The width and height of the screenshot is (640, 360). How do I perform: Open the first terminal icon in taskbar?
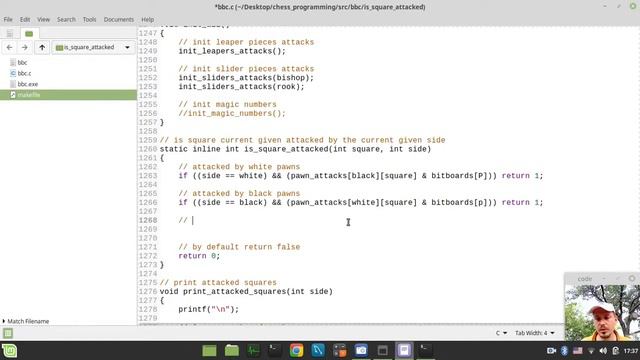tap(275, 351)
